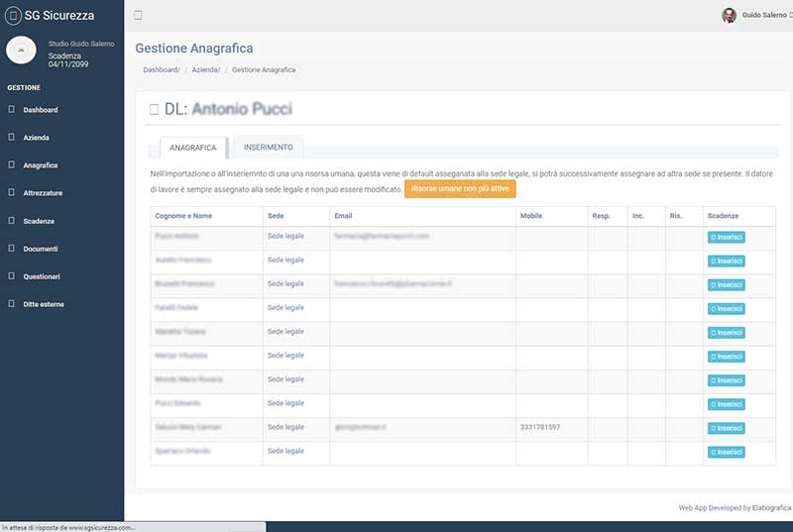
Task: Click the Gestione Anagrafica breadcrumb
Action: pos(264,69)
